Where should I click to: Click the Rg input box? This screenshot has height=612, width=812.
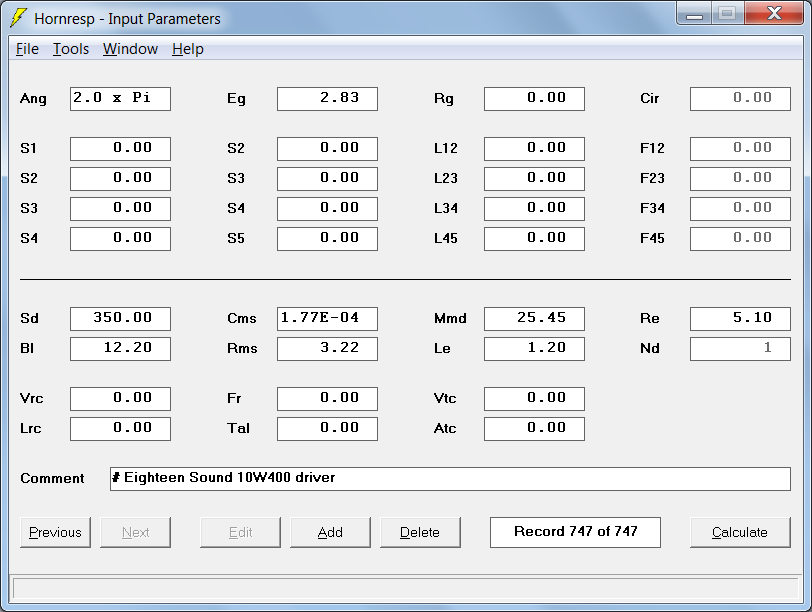534,99
